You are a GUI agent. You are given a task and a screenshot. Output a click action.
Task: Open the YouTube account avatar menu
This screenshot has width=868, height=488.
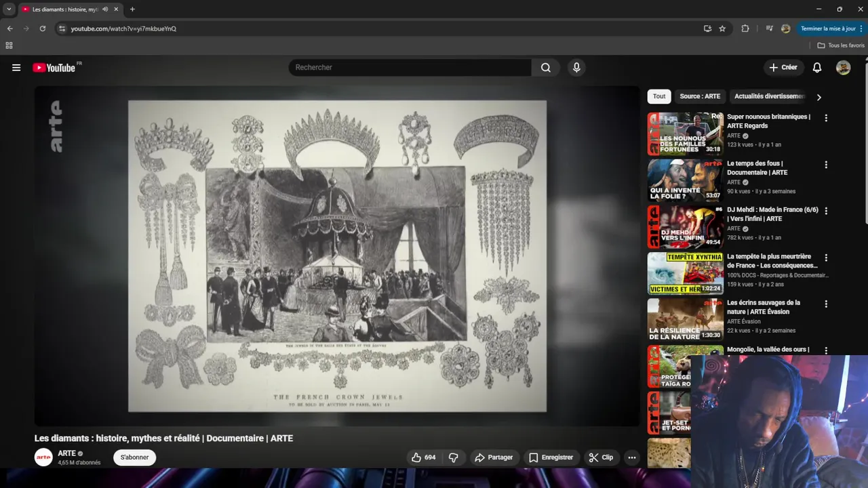(843, 67)
